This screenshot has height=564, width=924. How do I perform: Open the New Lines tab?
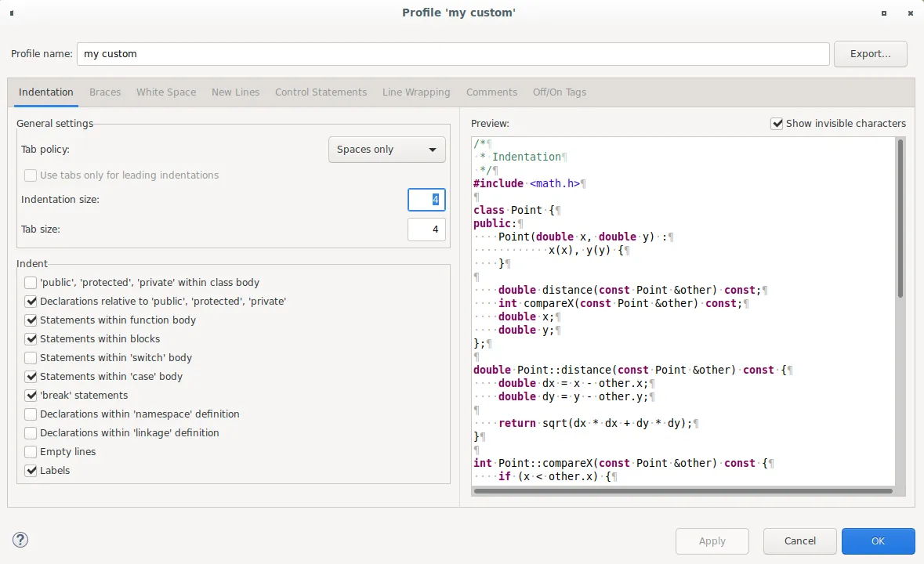pyautogui.click(x=236, y=92)
